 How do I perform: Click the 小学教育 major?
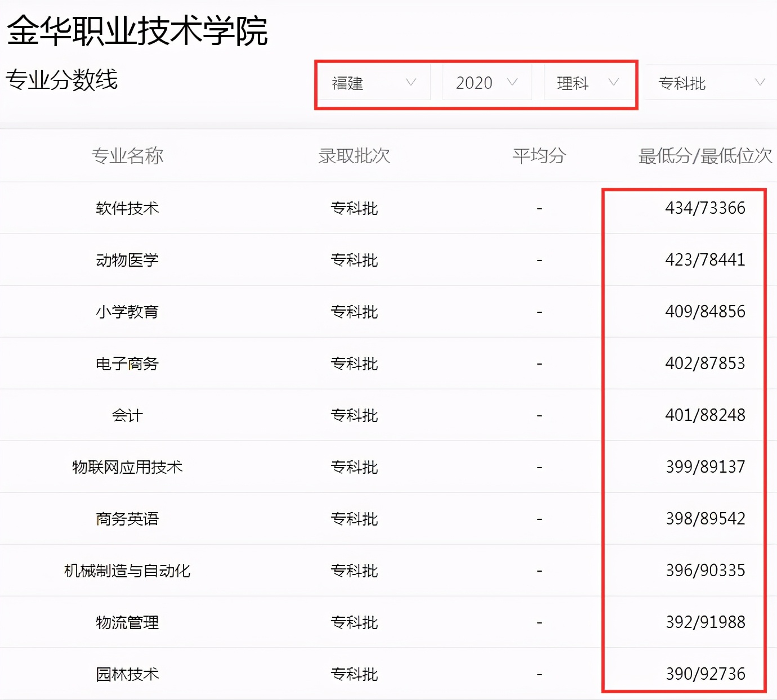pos(127,311)
